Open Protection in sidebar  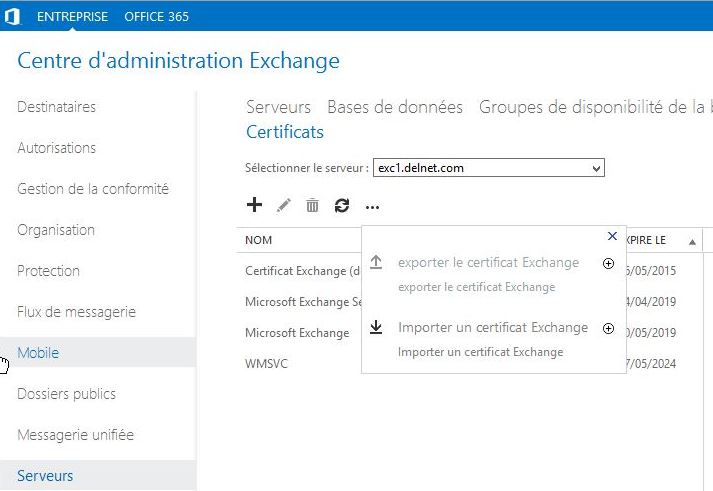(x=48, y=271)
